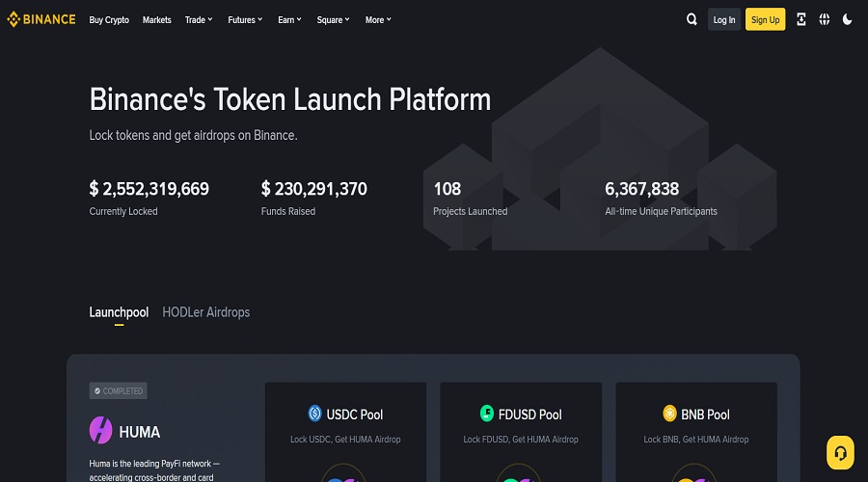Click "Lock BNB, Get HUMA Airdrop" text
The width and height of the screenshot is (868, 482).
click(695, 440)
